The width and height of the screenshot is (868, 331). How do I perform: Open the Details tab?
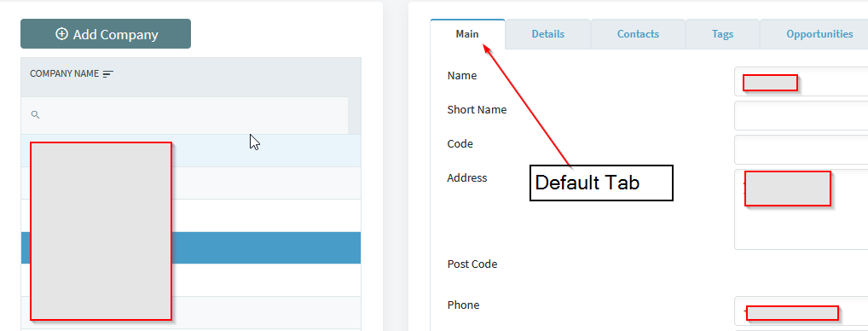pos(548,34)
